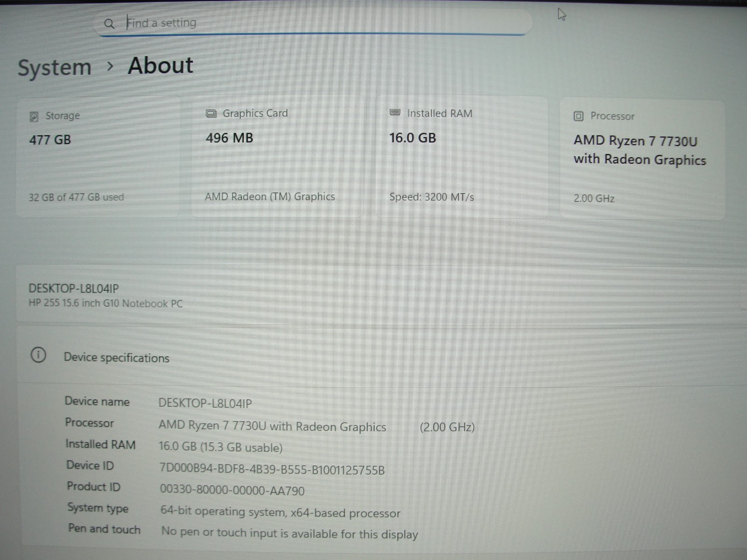Click 'HP 255 15.6 inch G10 Notebook PC'
This screenshot has width=747, height=560.
[x=106, y=303]
